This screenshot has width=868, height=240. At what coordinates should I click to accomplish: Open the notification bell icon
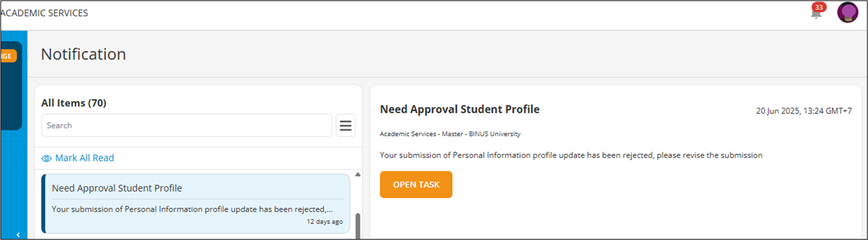816,13
